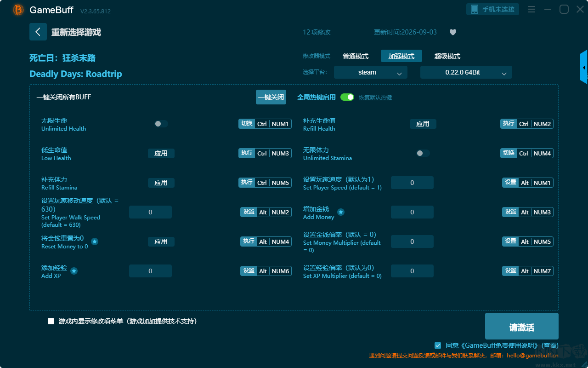The width and height of the screenshot is (588, 368).
Task: Click the 重新选择游戏 label
Action: [x=76, y=32]
